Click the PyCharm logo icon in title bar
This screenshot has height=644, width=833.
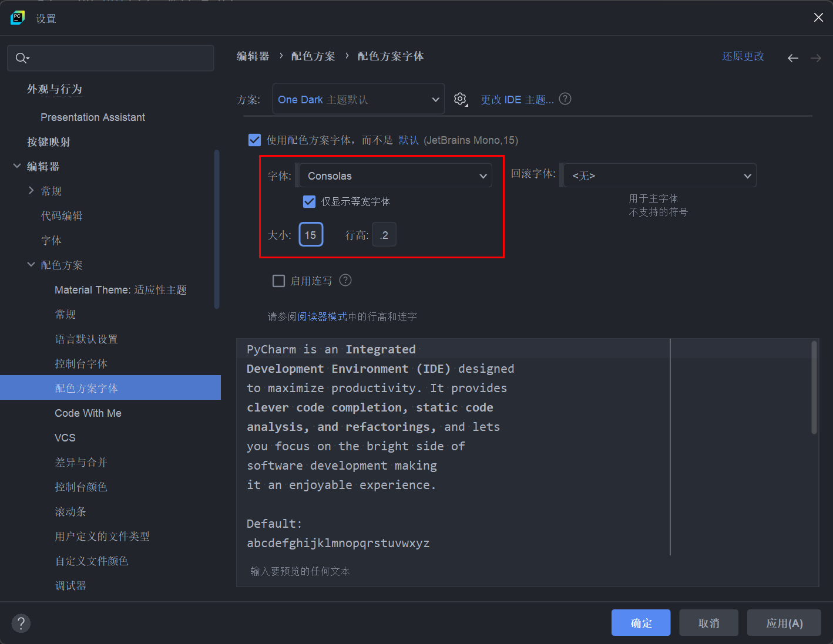coord(18,18)
